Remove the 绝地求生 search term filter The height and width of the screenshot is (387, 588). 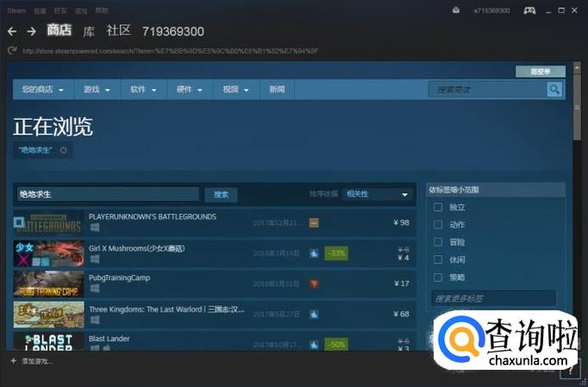coord(64,150)
